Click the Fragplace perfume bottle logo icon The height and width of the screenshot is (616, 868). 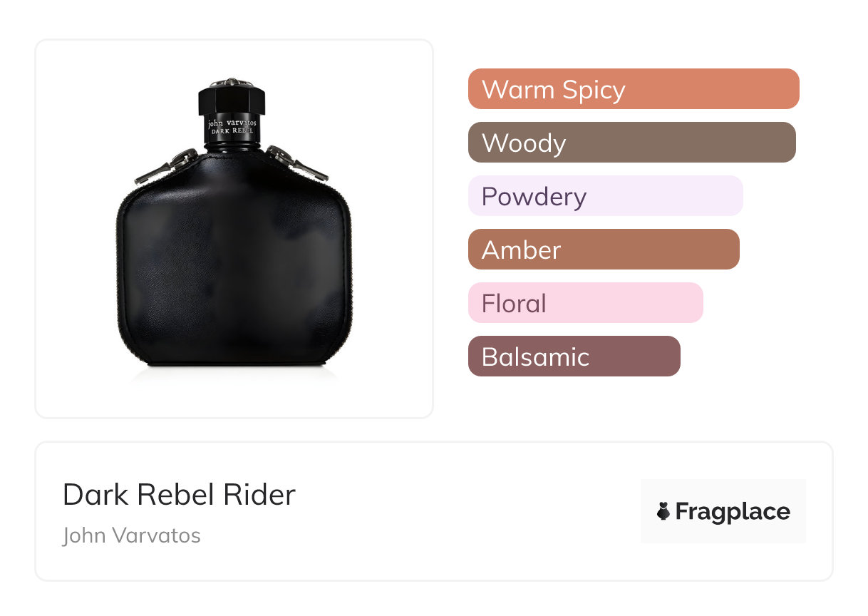(663, 511)
